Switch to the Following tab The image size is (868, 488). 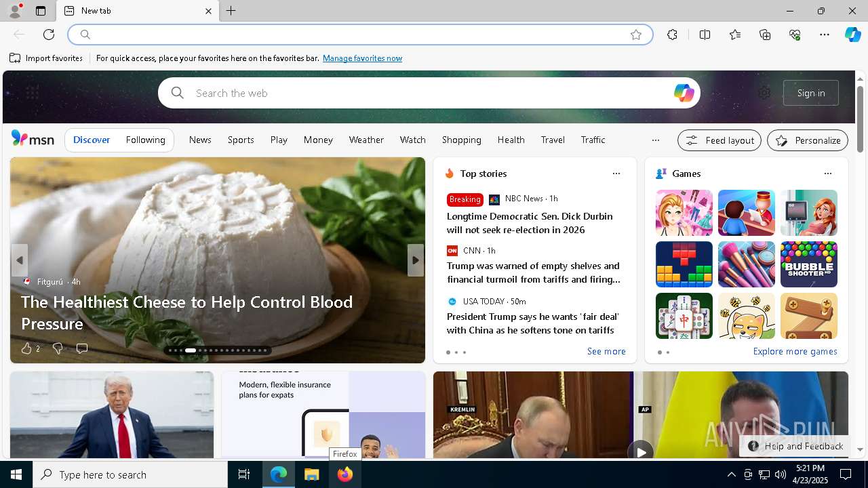[x=145, y=140]
